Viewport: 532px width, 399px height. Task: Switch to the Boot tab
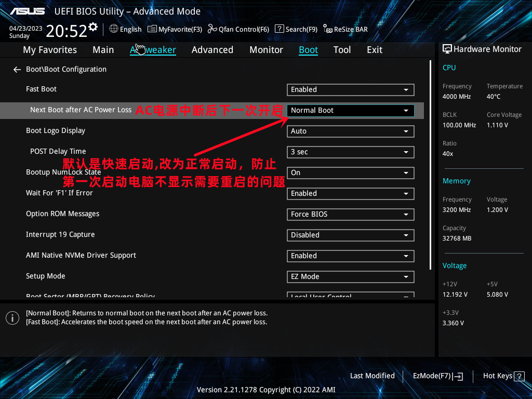coord(309,50)
